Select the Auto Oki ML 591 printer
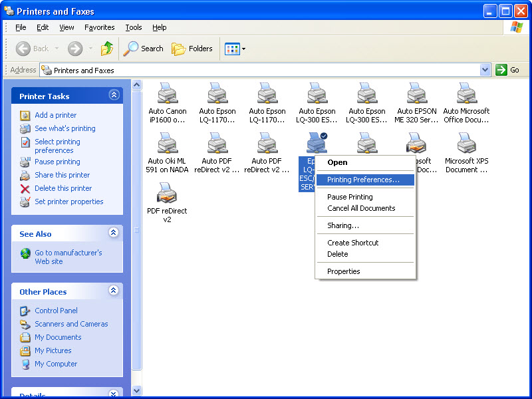 (x=167, y=143)
